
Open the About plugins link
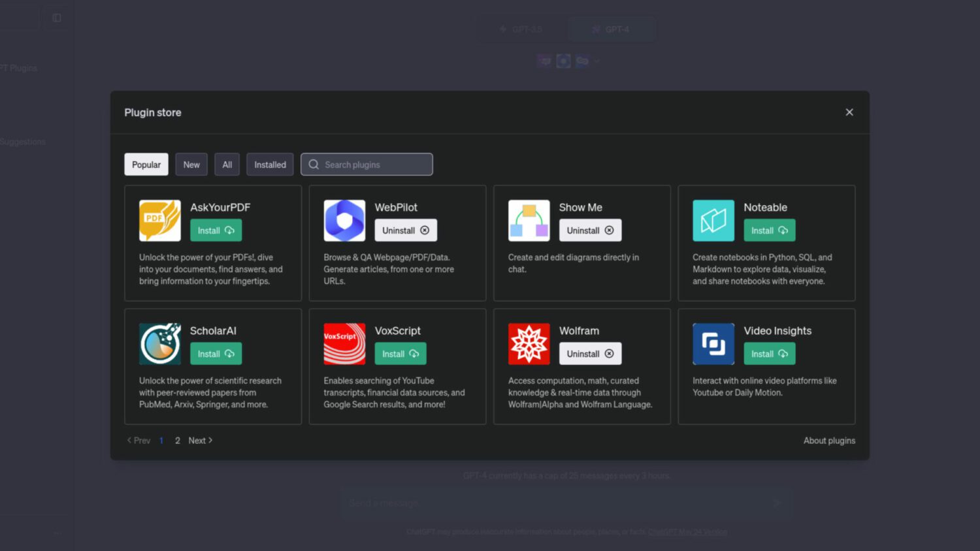pyautogui.click(x=829, y=441)
